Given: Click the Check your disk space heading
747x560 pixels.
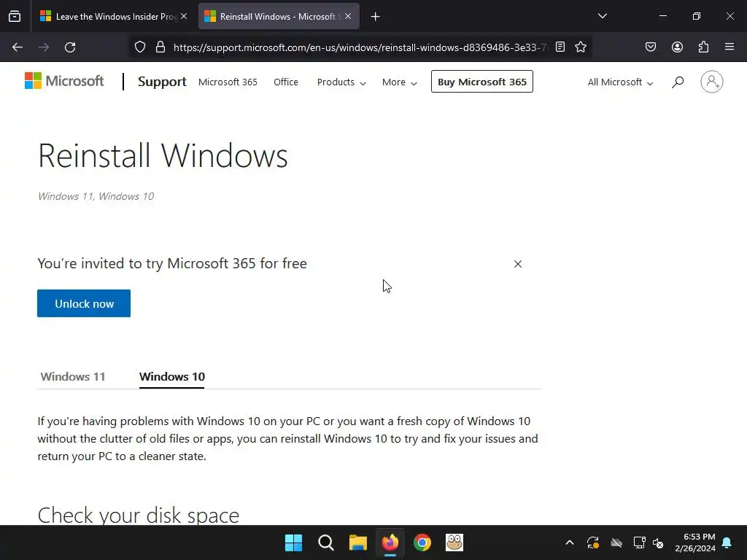Looking at the screenshot, I should click(x=138, y=516).
